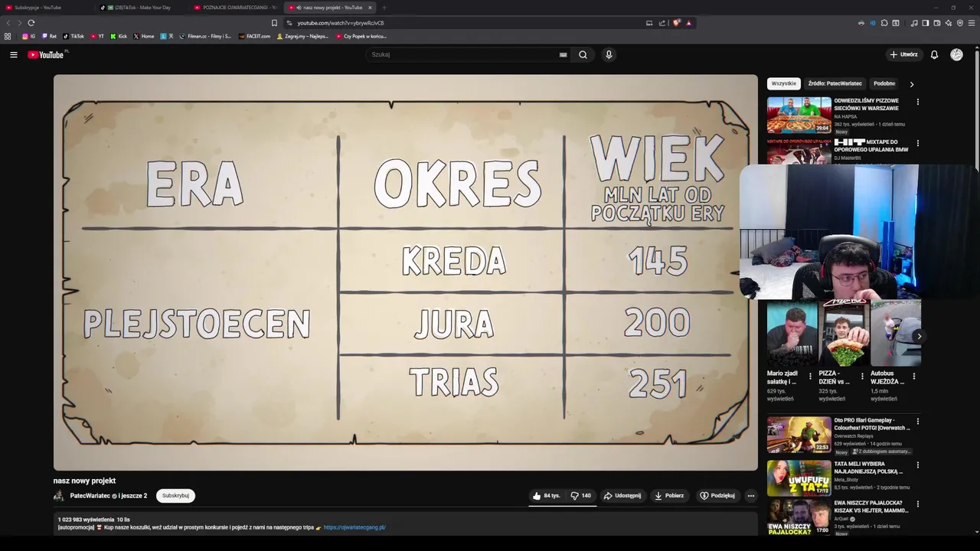The height and width of the screenshot is (551, 980).
Task: Open options for the PIZZA - DZIEŃ short
Action: click(x=862, y=376)
